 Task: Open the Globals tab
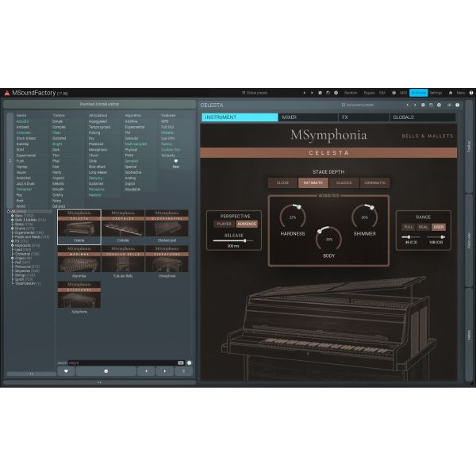(x=422, y=117)
